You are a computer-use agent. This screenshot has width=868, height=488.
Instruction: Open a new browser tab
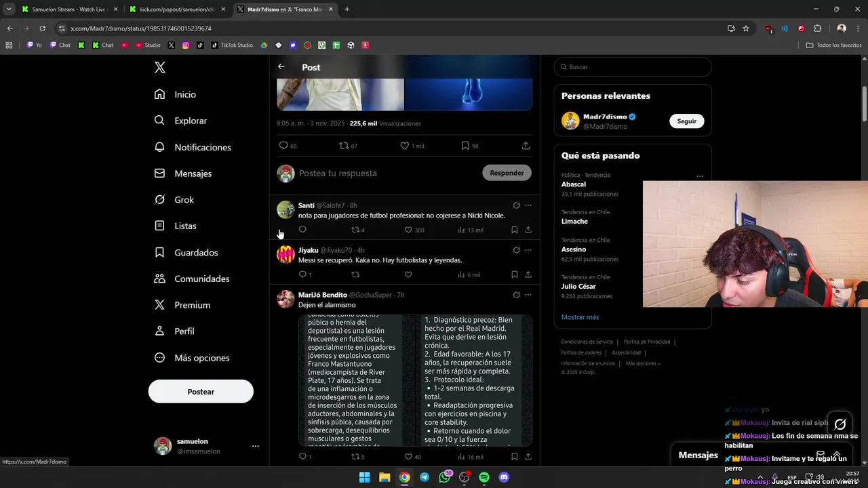click(347, 9)
